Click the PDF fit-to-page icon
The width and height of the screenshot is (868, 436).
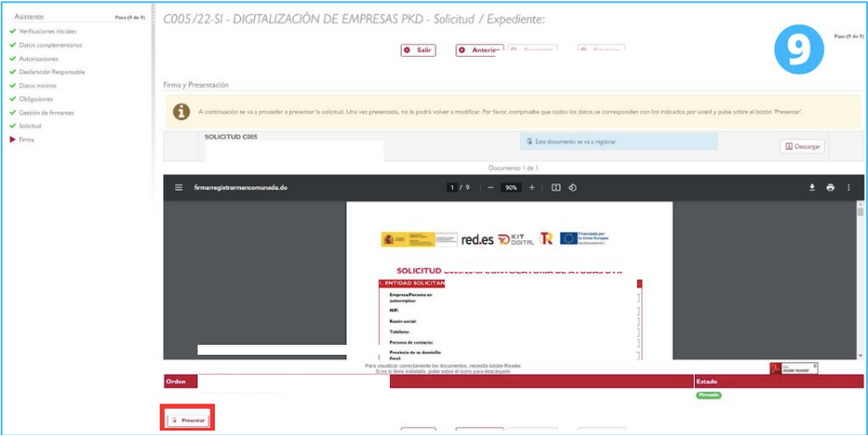point(557,187)
